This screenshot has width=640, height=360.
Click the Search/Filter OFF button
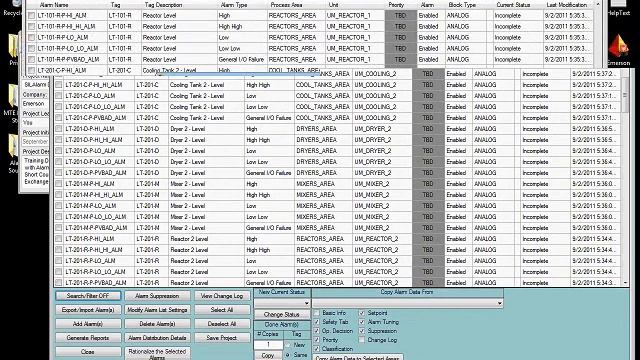click(x=88, y=296)
